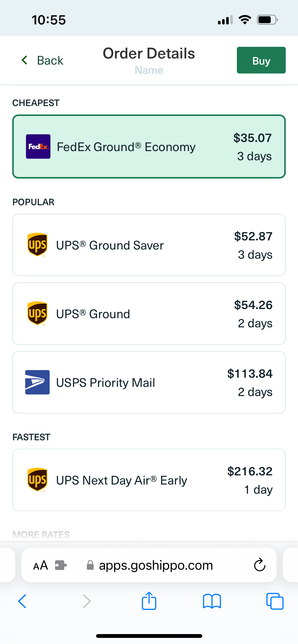Viewport: 298px width, 644px height.
Task: Click the USPS eagle logo
Action: coord(37,382)
